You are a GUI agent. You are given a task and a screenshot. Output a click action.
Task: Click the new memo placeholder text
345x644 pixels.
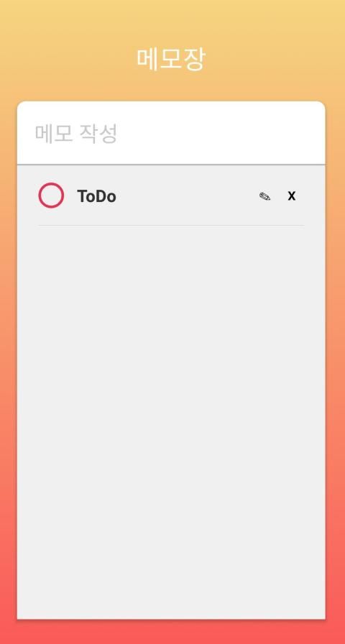coord(76,134)
